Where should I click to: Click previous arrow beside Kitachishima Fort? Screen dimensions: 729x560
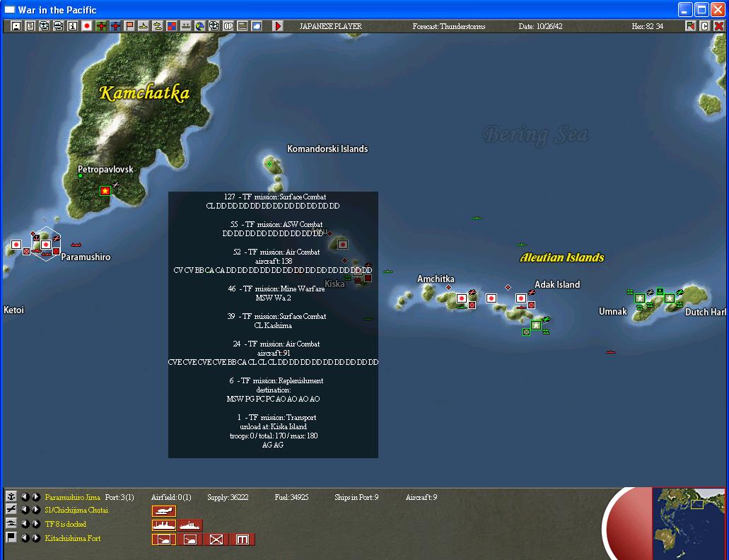tap(25, 537)
